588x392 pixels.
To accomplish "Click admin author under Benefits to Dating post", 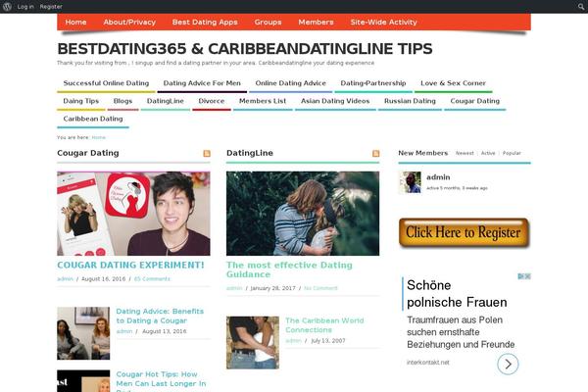I will 124,331.
